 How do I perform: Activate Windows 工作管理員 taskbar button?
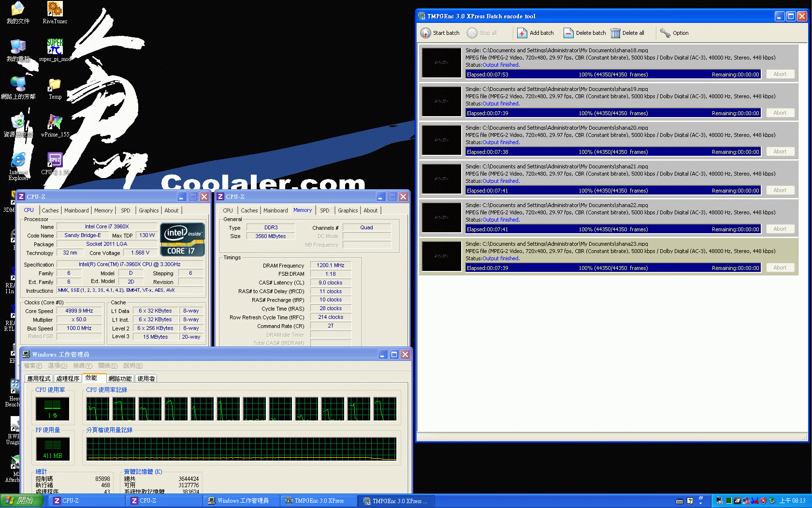point(241,501)
